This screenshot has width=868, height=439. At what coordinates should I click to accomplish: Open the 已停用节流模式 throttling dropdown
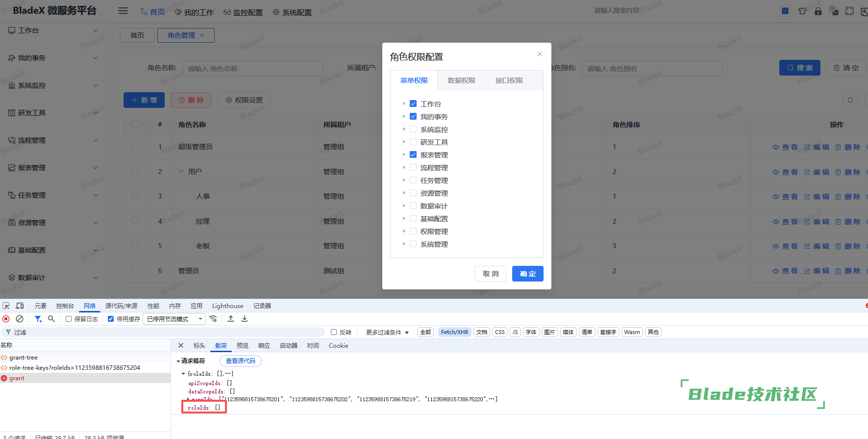click(x=174, y=319)
